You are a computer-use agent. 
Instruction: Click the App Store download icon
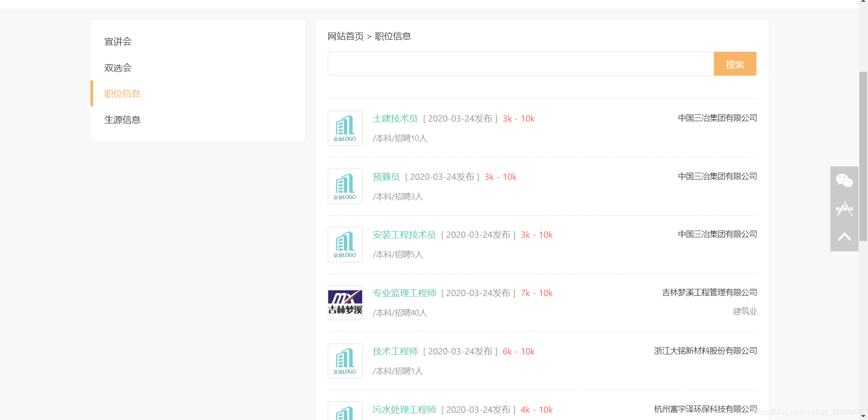click(844, 208)
